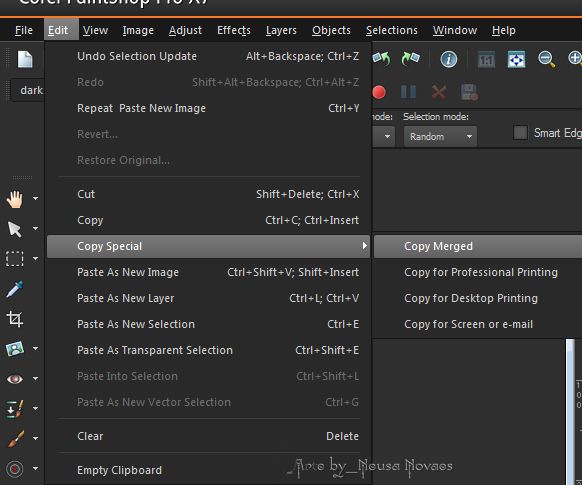This screenshot has height=485, width=582.
Task: Click the zoom in magnifier icon
Action: (575, 59)
